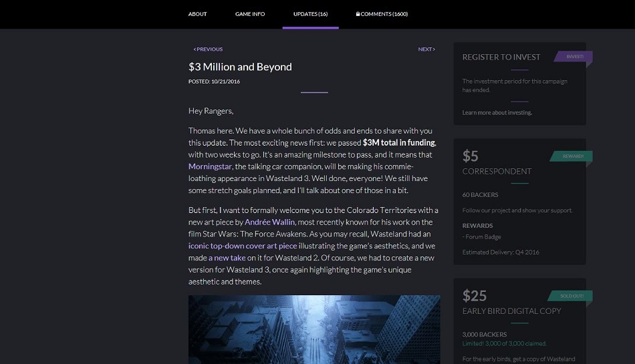Go to the Next update
635x364 pixels.
click(x=426, y=49)
